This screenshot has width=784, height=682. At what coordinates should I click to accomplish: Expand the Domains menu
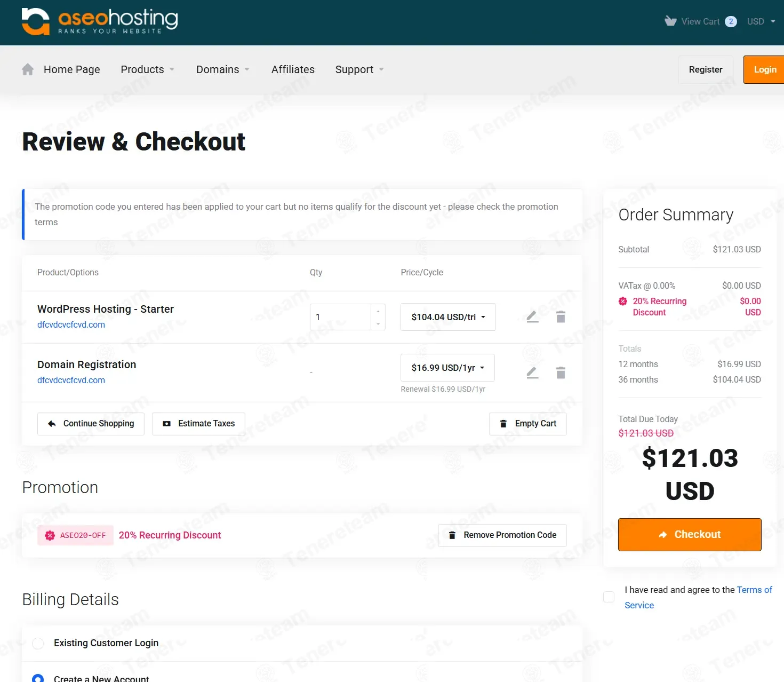(223, 69)
